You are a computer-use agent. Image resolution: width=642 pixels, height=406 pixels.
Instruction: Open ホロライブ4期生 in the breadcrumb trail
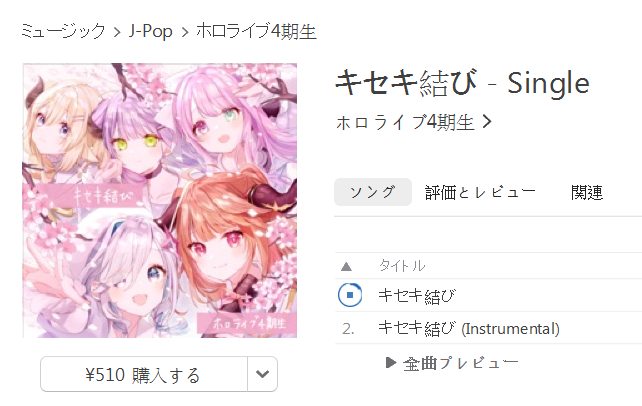[x=256, y=32]
